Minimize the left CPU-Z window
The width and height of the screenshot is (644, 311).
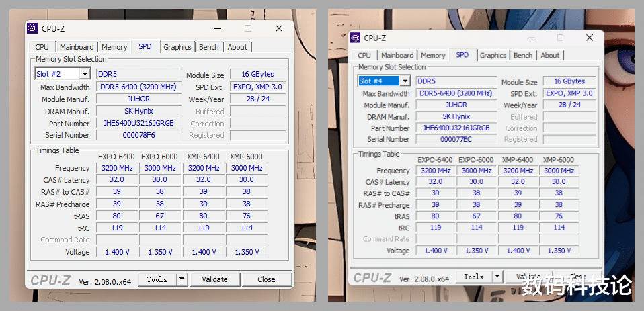click(x=218, y=28)
